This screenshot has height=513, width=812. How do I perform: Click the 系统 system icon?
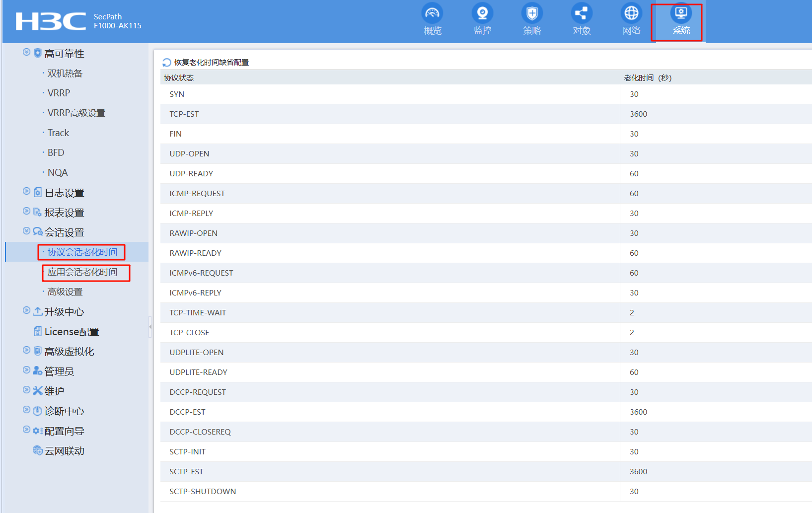[680, 14]
